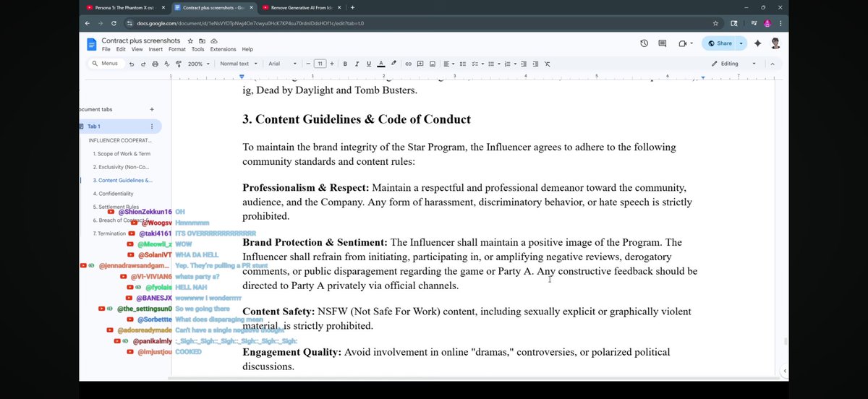This screenshot has width=868, height=399.
Task: Open the Insert menu
Action: 156,49
